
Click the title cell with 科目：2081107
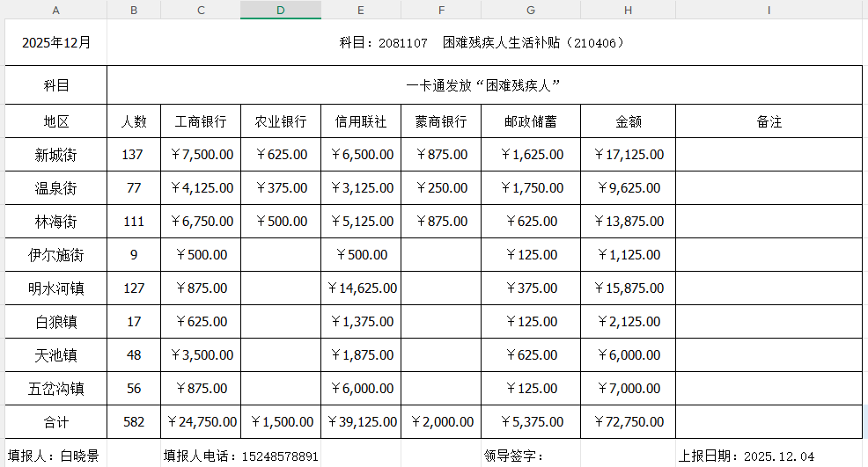point(482,42)
